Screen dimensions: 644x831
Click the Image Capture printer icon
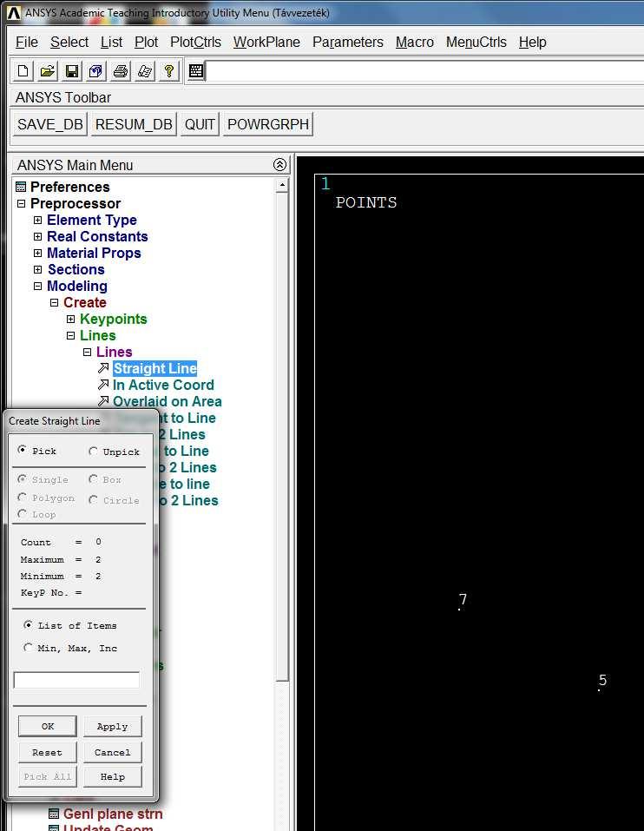pyautogui.click(x=121, y=71)
